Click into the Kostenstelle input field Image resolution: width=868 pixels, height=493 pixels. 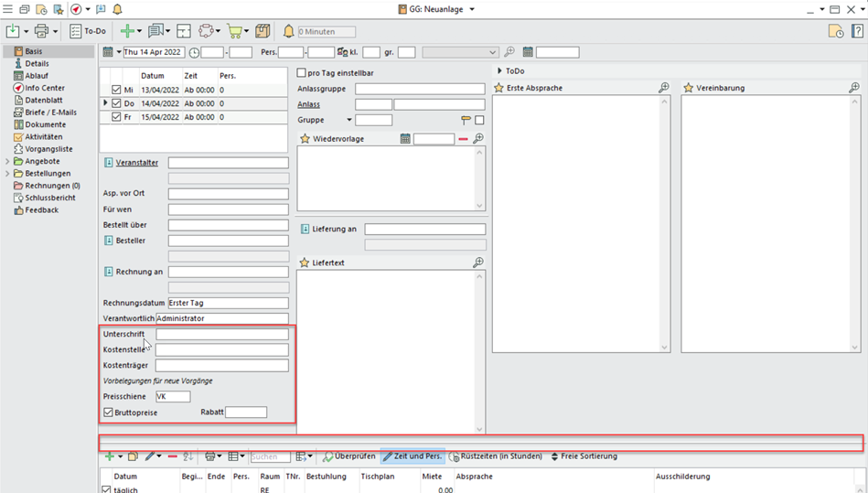[221, 349]
